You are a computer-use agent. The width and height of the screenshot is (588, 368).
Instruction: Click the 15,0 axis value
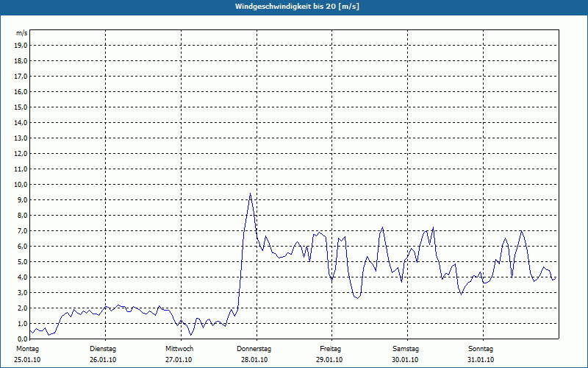point(21,107)
